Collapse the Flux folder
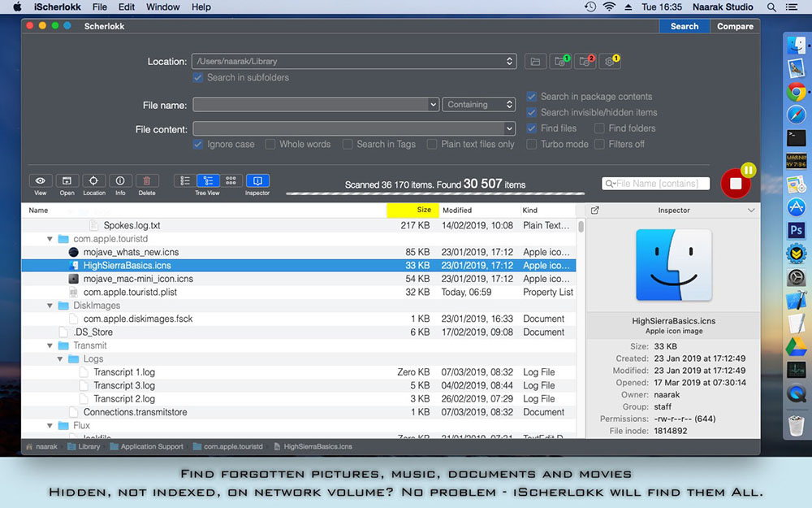Image resolution: width=812 pixels, height=508 pixels. coord(50,426)
